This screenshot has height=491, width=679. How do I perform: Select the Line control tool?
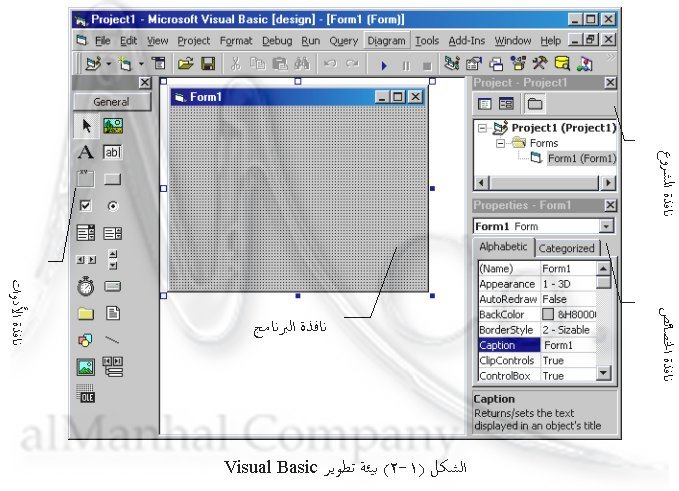(x=112, y=340)
